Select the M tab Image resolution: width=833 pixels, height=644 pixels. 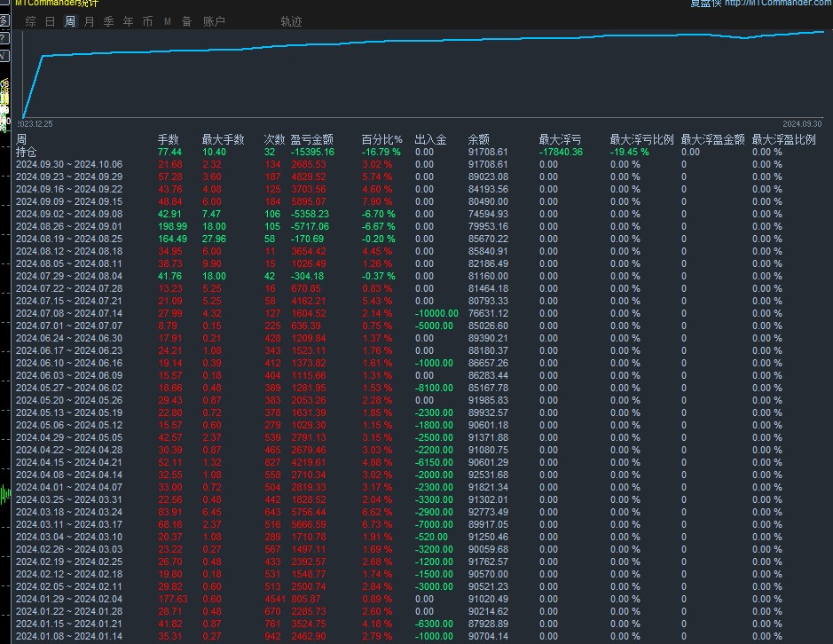pyautogui.click(x=168, y=22)
